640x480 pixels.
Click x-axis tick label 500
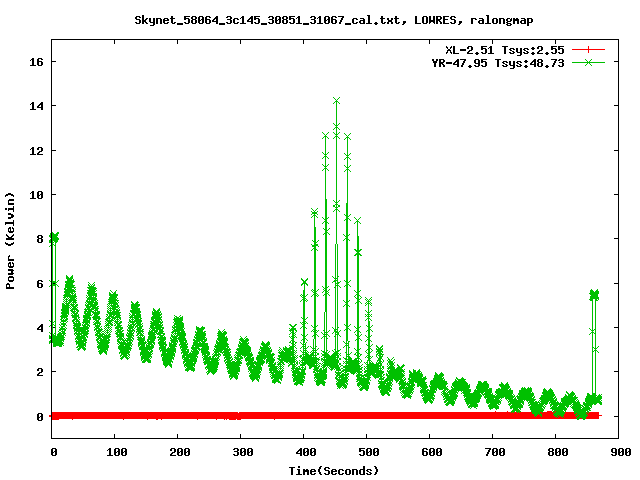pos(369,452)
